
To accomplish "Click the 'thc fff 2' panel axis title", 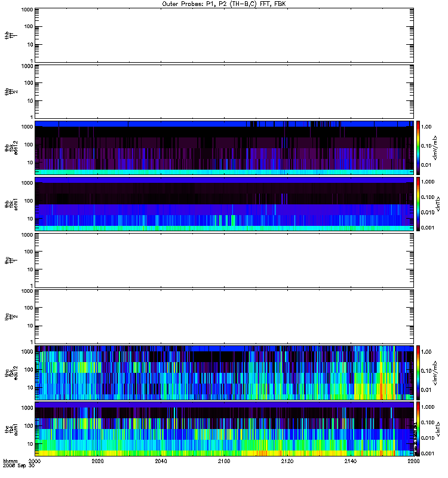I will (x=11, y=317).
